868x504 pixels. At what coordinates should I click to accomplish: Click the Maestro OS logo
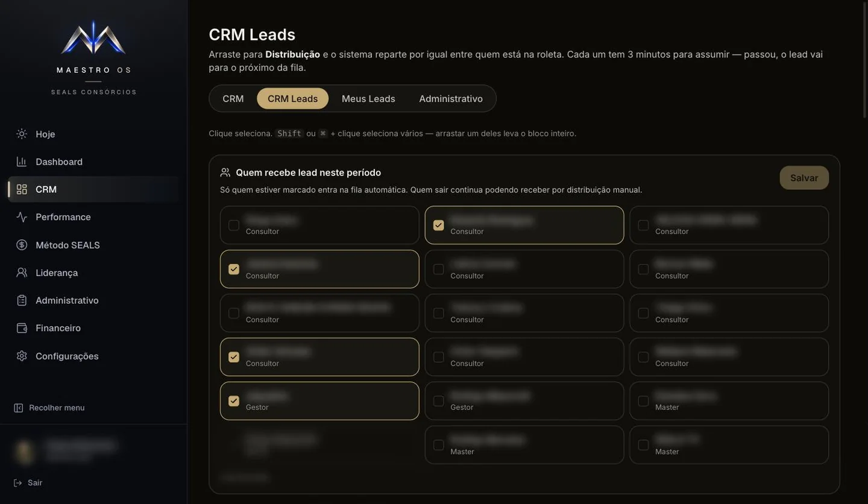93,37
